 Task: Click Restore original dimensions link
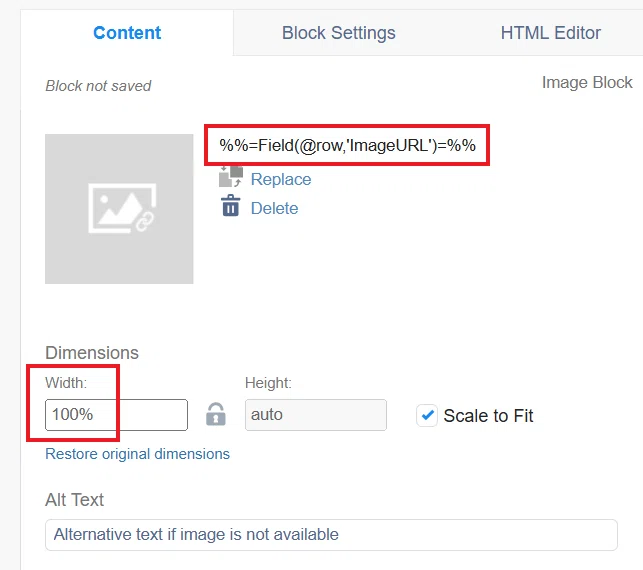[137, 454]
